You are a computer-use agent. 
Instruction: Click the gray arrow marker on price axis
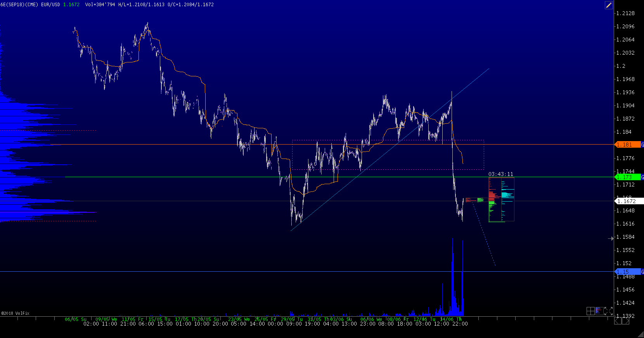point(611,238)
